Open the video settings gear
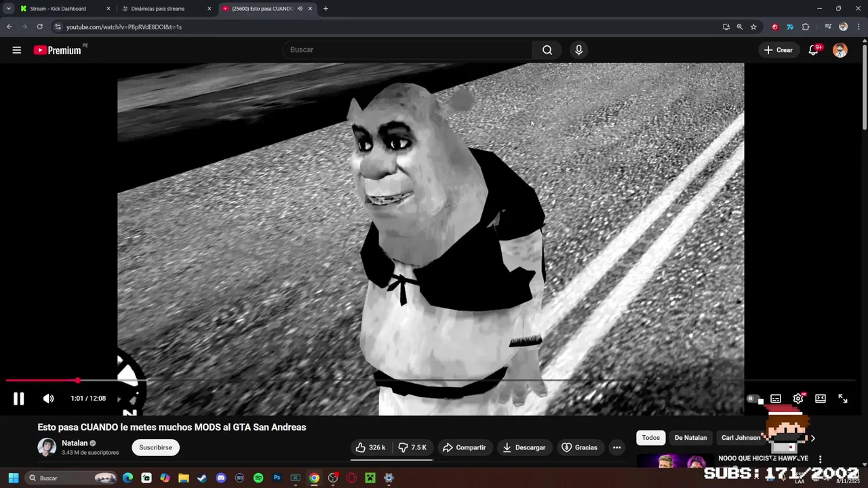Viewport: 868px width, 488px height. click(798, 399)
